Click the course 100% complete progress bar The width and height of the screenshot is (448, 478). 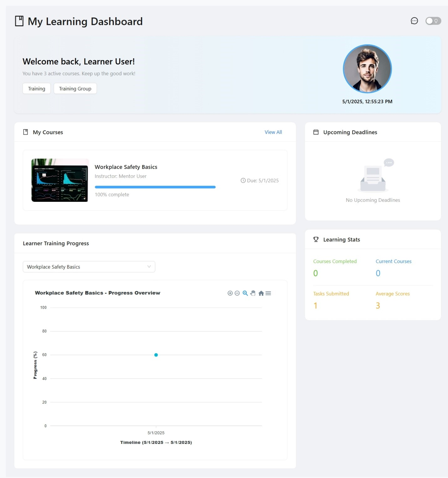(155, 187)
